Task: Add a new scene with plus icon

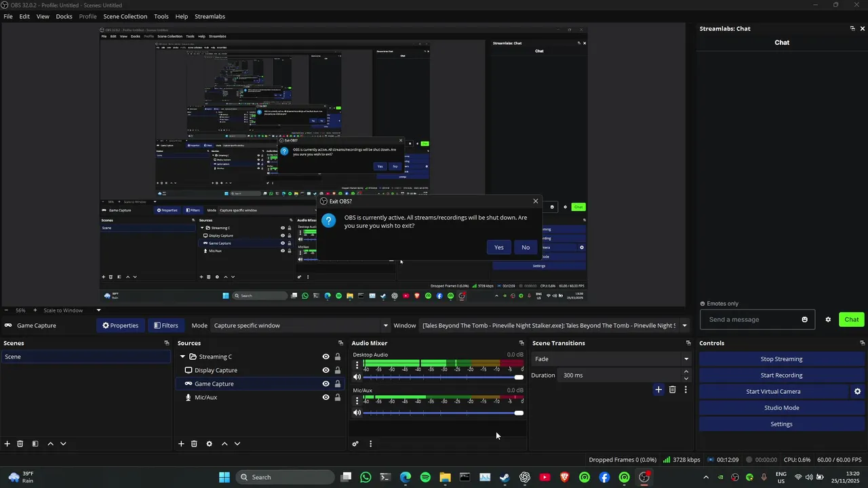Action: click(7, 444)
